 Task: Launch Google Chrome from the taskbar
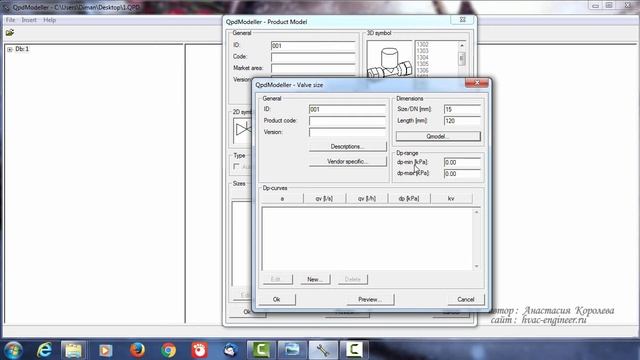pyautogui.click(x=168, y=350)
